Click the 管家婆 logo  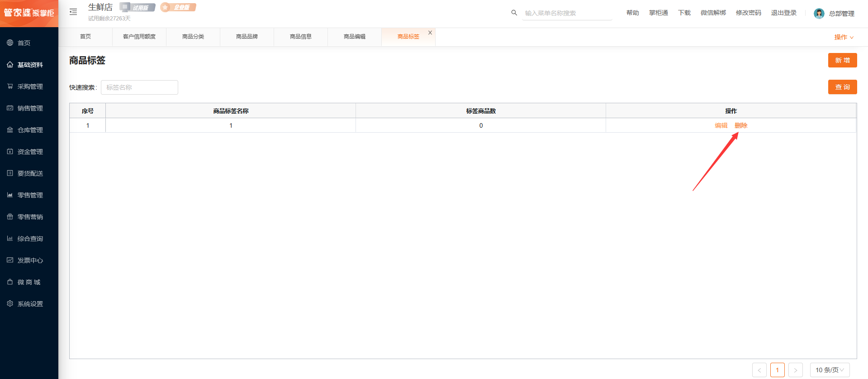29,13
